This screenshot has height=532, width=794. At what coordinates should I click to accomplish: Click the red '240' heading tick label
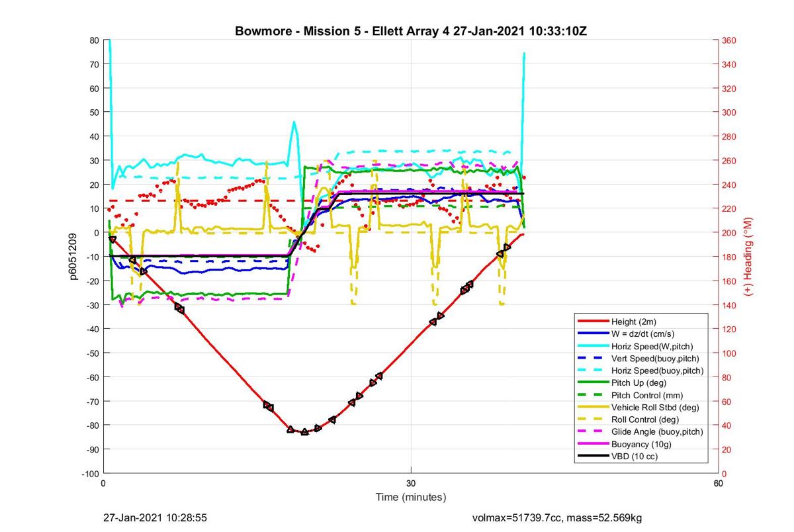tap(730, 185)
